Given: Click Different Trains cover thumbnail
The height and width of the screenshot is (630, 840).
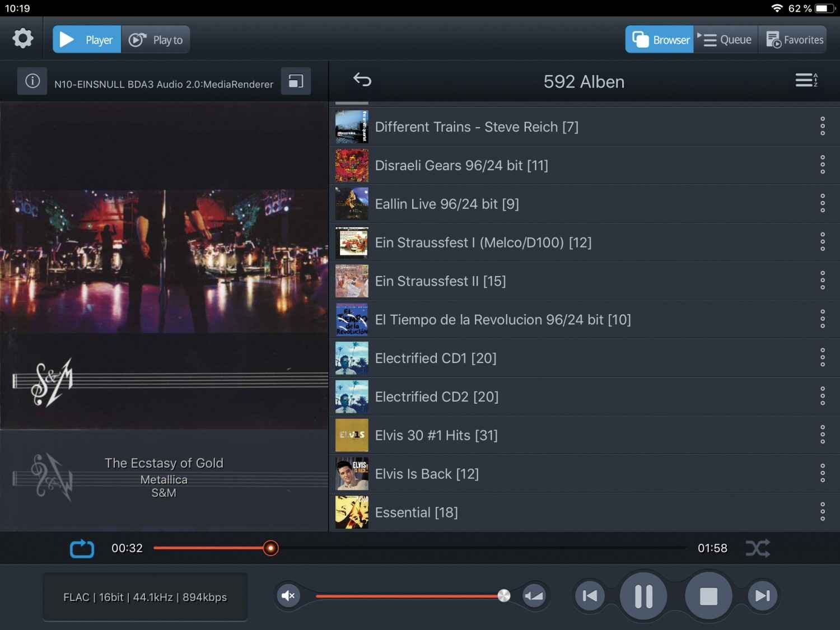Looking at the screenshot, I should click(x=352, y=127).
